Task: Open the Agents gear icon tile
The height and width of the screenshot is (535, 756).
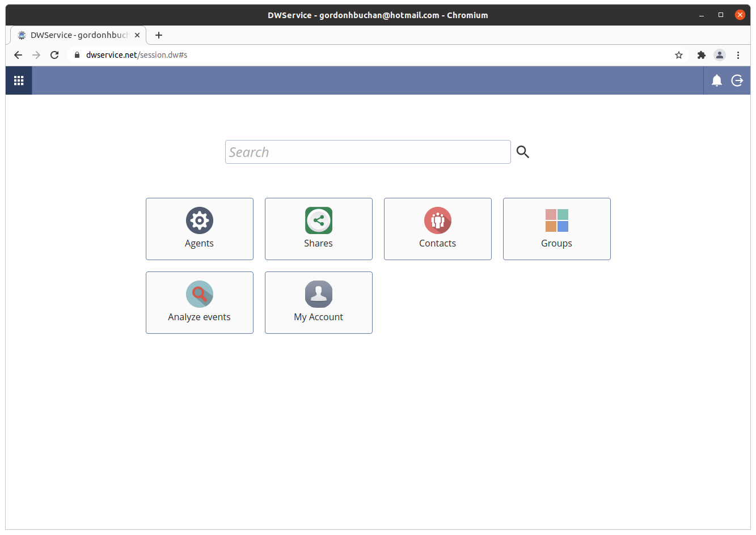Action: tap(200, 220)
